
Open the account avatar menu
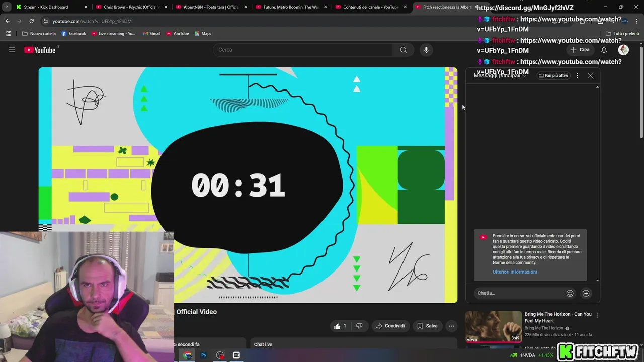[623, 50]
